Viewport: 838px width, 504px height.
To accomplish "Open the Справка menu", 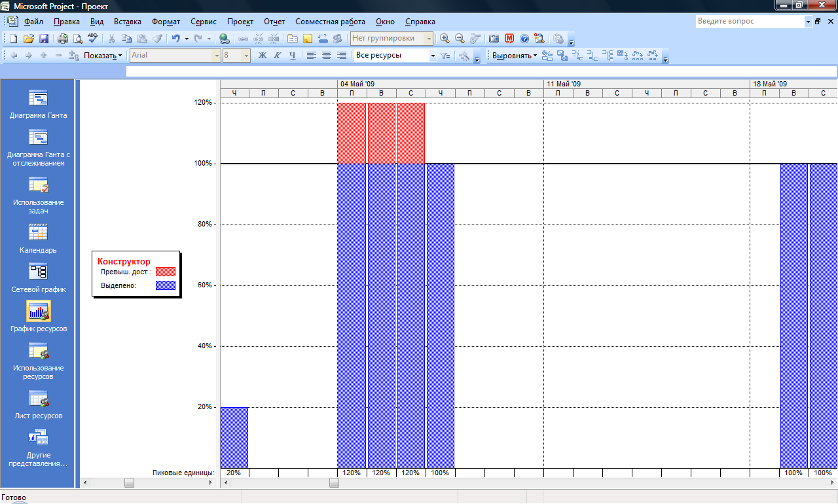I will point(420,22).
